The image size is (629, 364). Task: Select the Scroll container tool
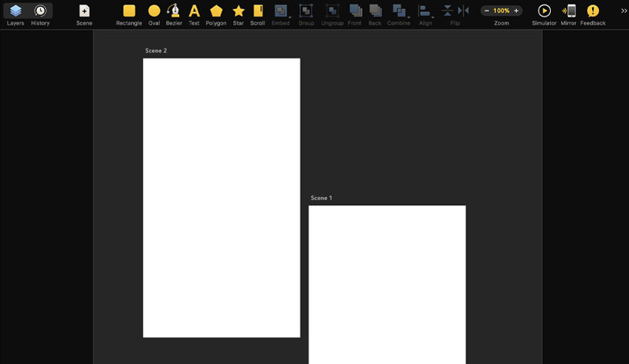(257, 15)
